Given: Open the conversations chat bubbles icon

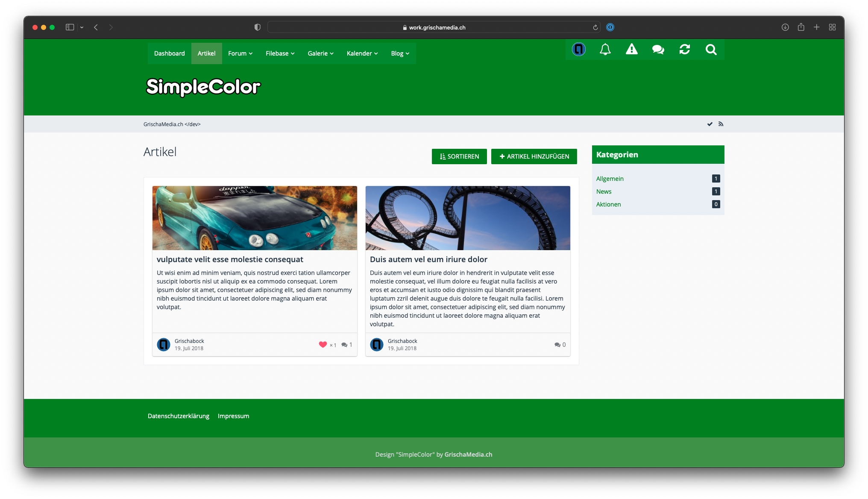Looking at the screenshot, I should pos(658,50).
